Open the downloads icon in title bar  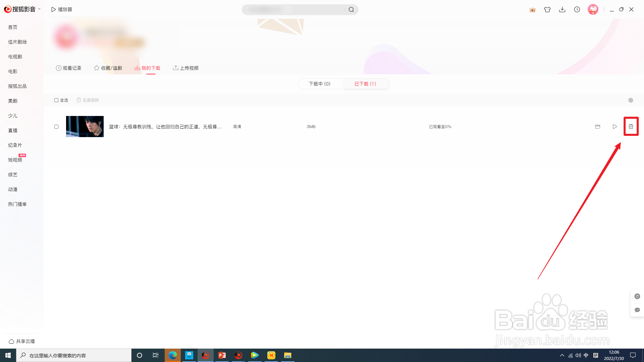click(562, 10)
